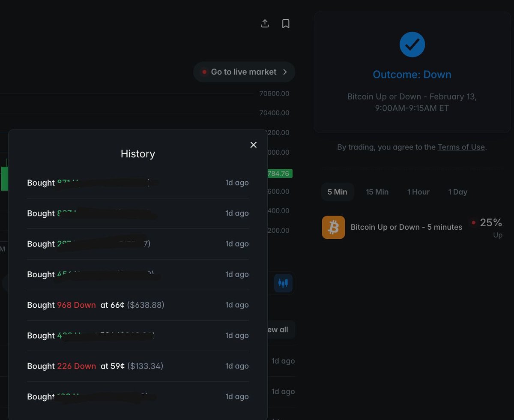Switch to the 1 Day tab
Viewport: 514px width, 420px height.
(x=458, y=192)
